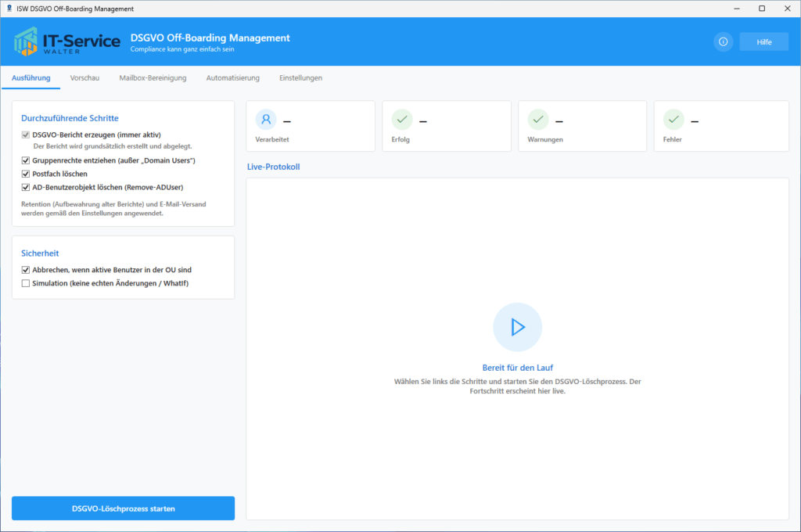
Task: Maximize the application window
Action: [762, 8]
